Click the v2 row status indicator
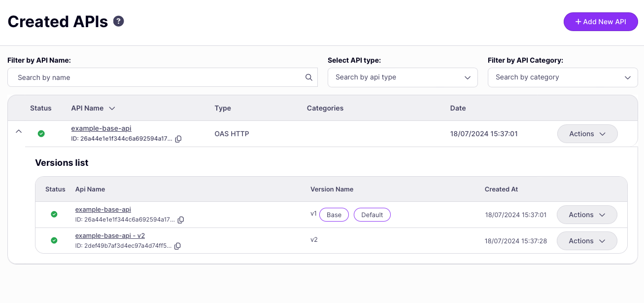This screenshot has width=644, height=303. (54, 240)
